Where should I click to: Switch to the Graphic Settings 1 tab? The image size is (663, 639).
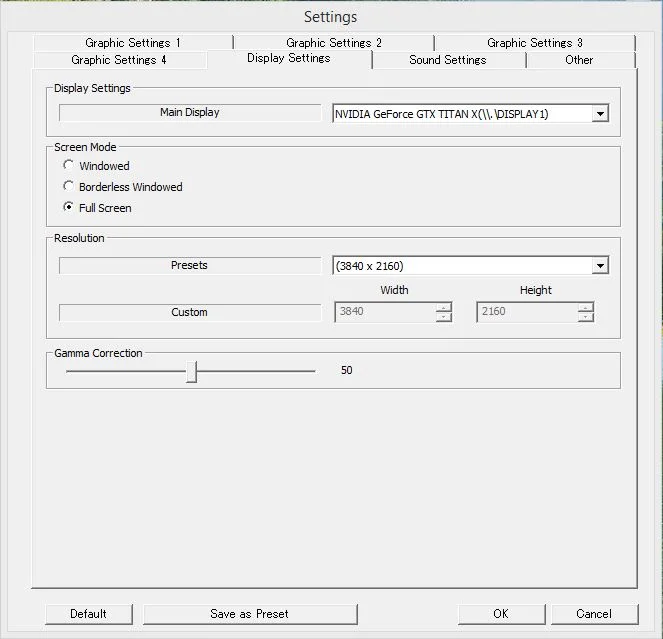(133, 43)
